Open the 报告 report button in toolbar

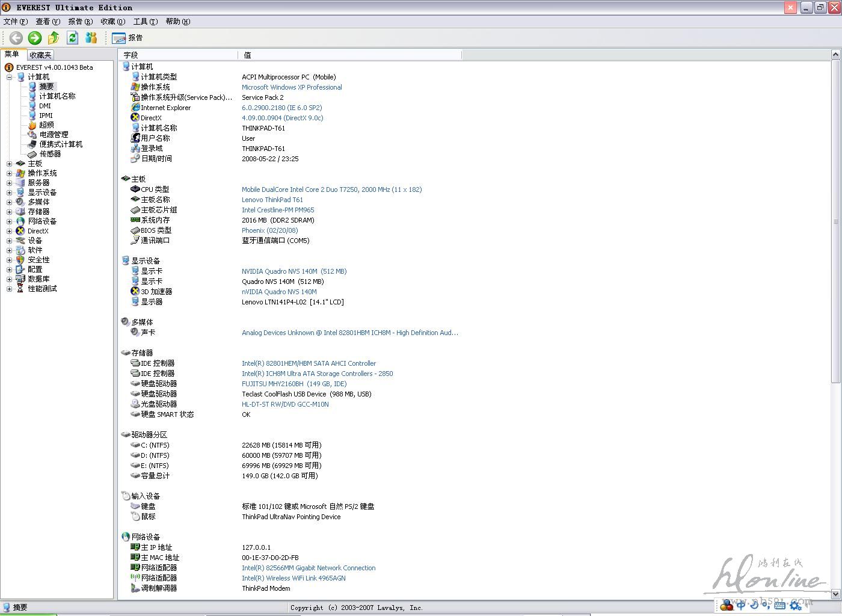128,38
